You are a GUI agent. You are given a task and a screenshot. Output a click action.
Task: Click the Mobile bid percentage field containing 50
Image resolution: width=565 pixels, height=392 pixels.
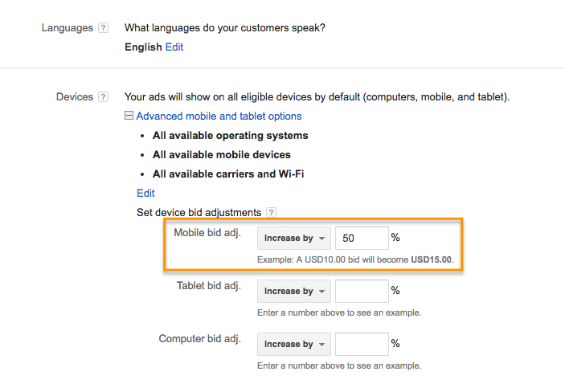(x=361, y=238)
